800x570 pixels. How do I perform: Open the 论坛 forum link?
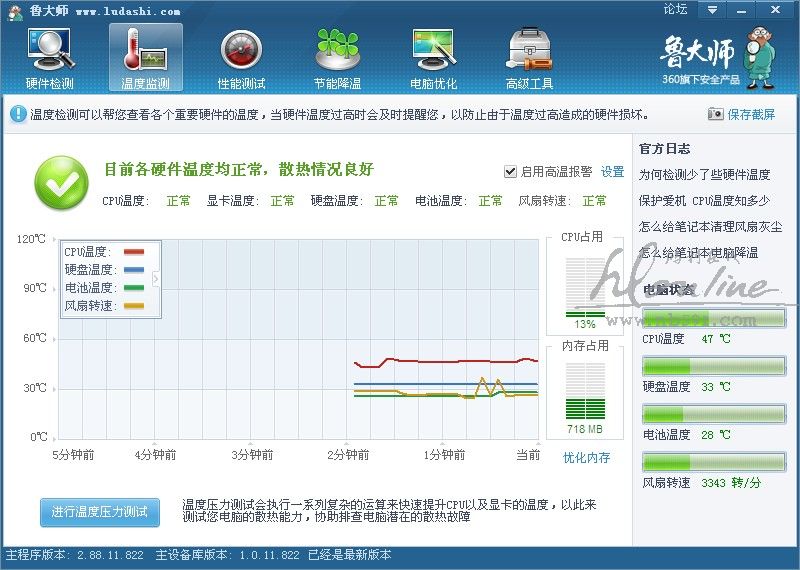tap(675, 10)
